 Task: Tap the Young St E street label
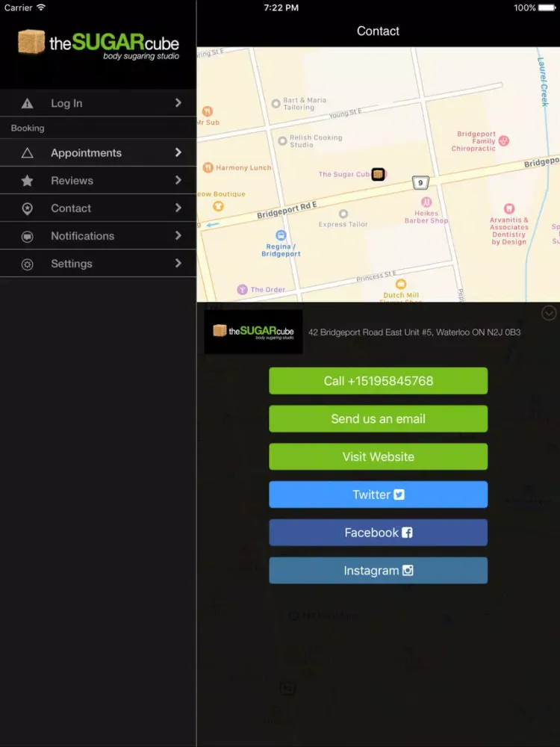(x=345, y=114)
